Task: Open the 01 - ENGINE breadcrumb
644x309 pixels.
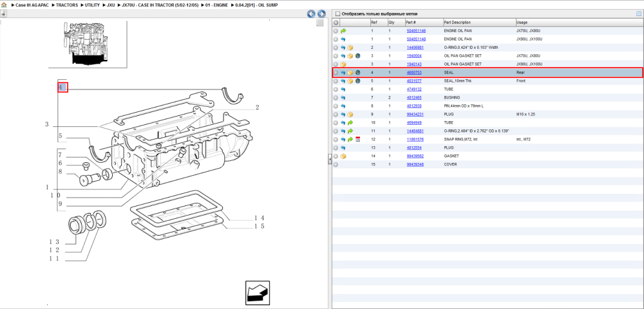Action: pos(216,5)
